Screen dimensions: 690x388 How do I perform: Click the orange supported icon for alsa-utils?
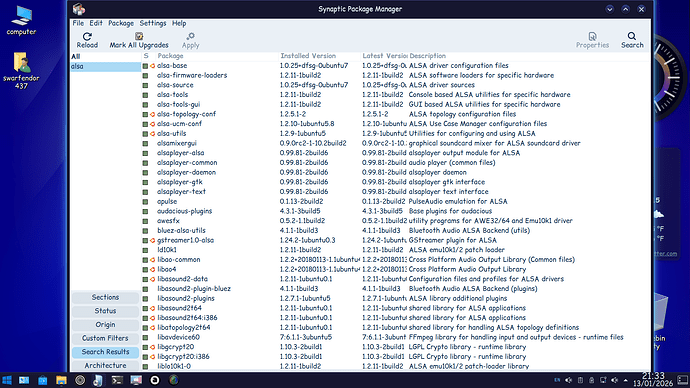[x=152, y=134]
